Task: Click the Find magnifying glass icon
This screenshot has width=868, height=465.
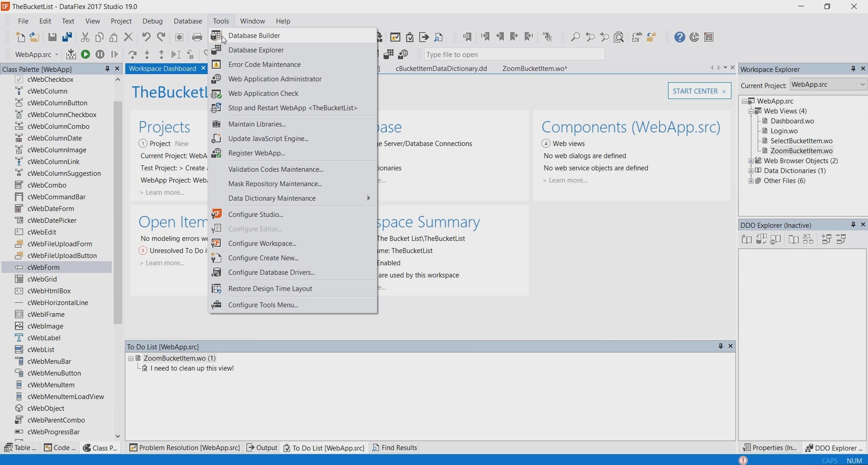Action: tap(575, 37)
